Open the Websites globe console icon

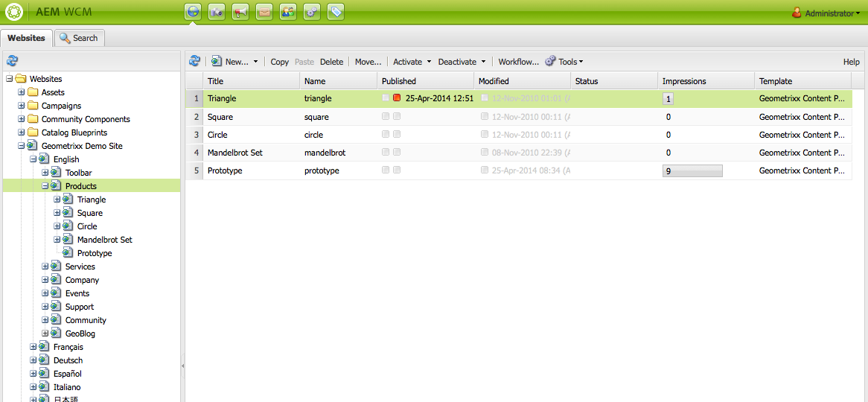tap(193, 12)
